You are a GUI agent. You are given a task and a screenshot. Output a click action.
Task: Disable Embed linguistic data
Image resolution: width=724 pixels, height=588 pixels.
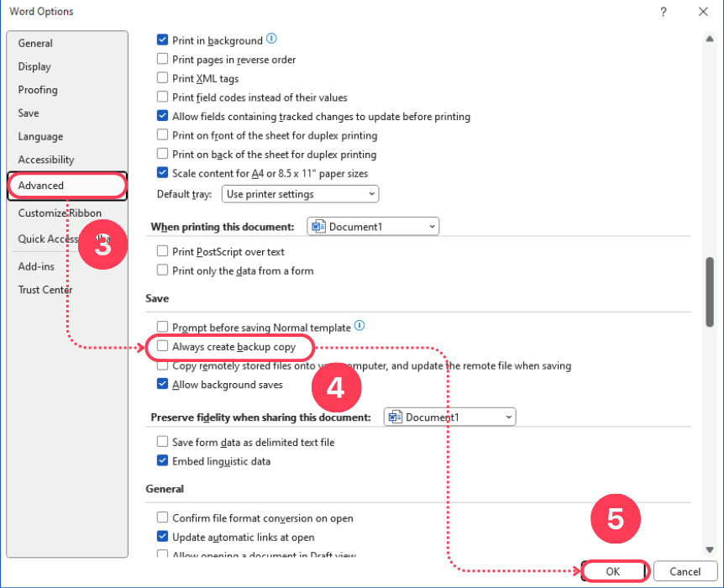162,461
